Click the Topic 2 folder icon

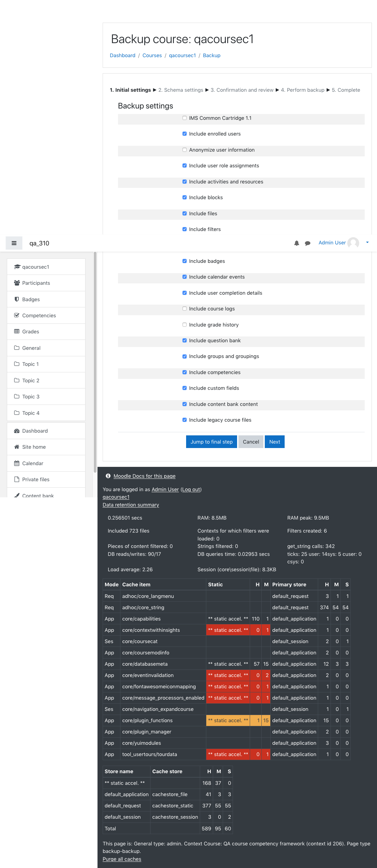click(x=17, y=380)
